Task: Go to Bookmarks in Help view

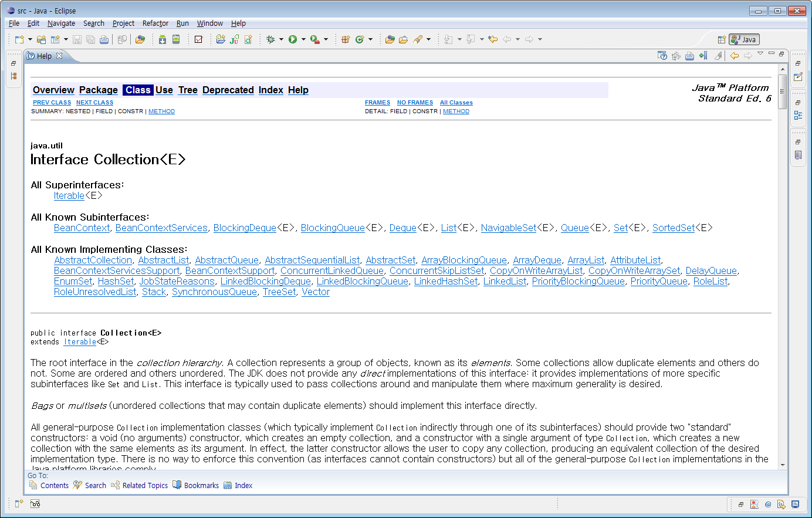Action: tap(195, 485)
